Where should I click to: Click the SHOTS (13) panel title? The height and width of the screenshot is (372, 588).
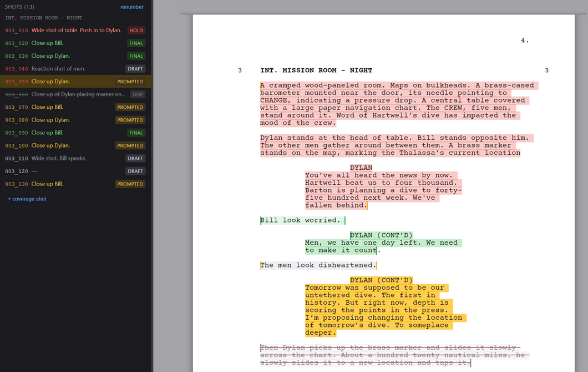(x=19, y=7)
